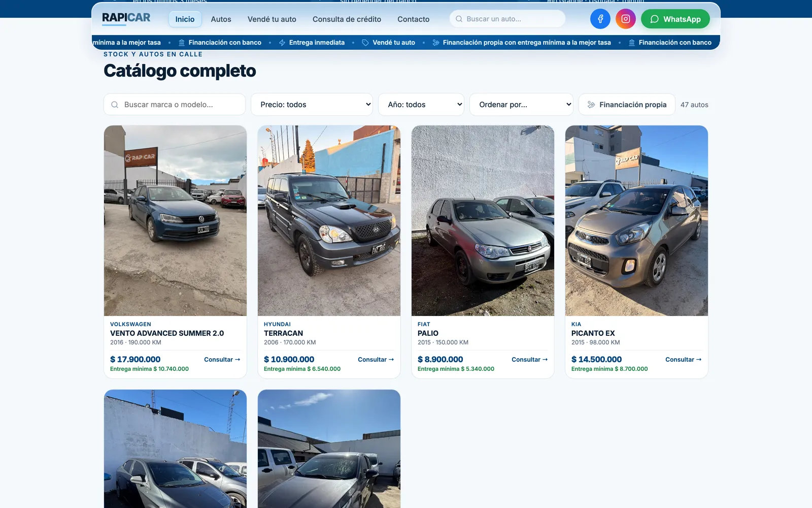Click the PALIO model title
812x508 pixels.
pyautogui.click(x=428, y=333)
